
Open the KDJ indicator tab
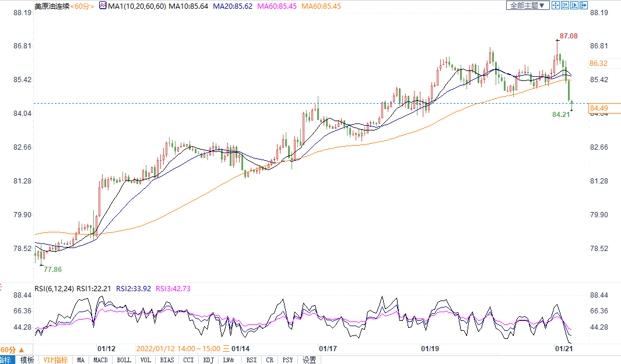(208, 360)
